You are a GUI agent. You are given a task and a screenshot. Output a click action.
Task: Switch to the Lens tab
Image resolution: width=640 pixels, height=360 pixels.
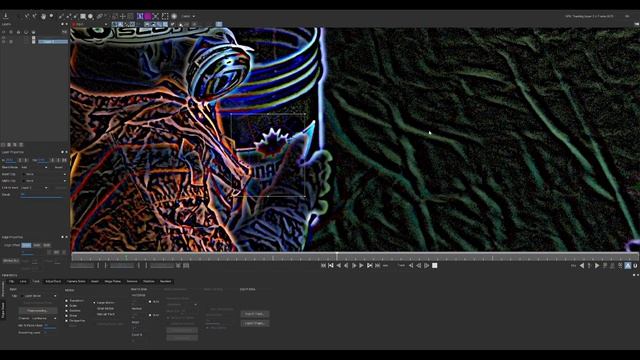click(x=23, y=282)
